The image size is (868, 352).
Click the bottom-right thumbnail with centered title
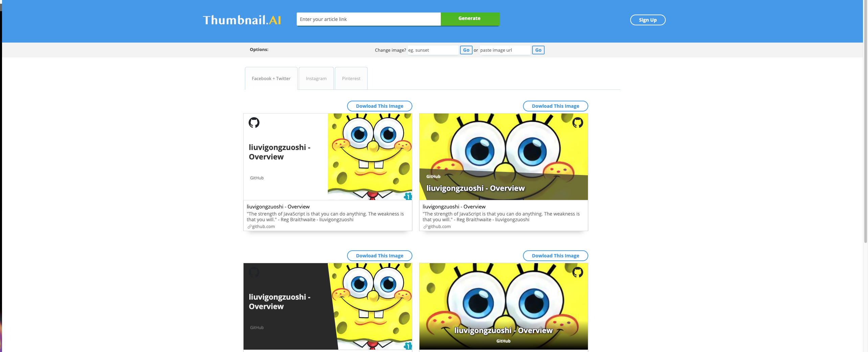[503, 306]
